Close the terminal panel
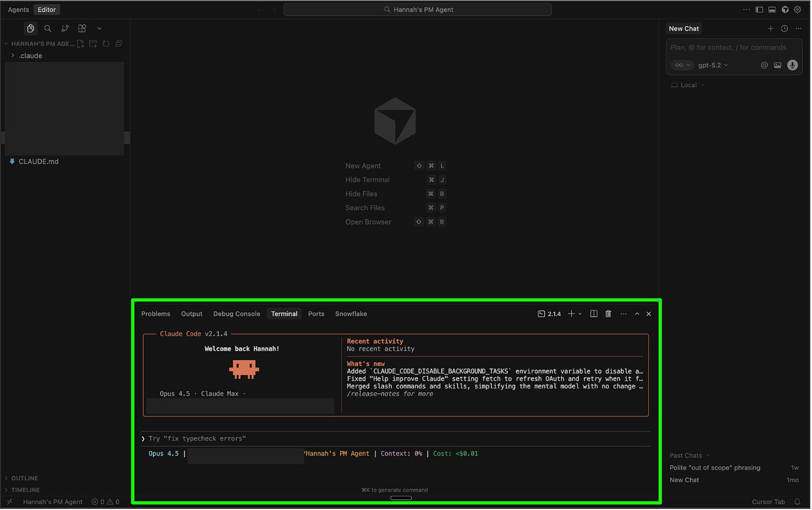 pyautogui.click(x=649, y=314)
